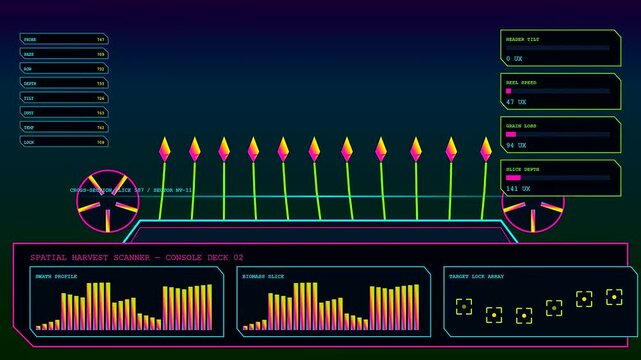641x360 pixels.
Task: Select the TEMP readout row
Action: [x=64, y=127]
